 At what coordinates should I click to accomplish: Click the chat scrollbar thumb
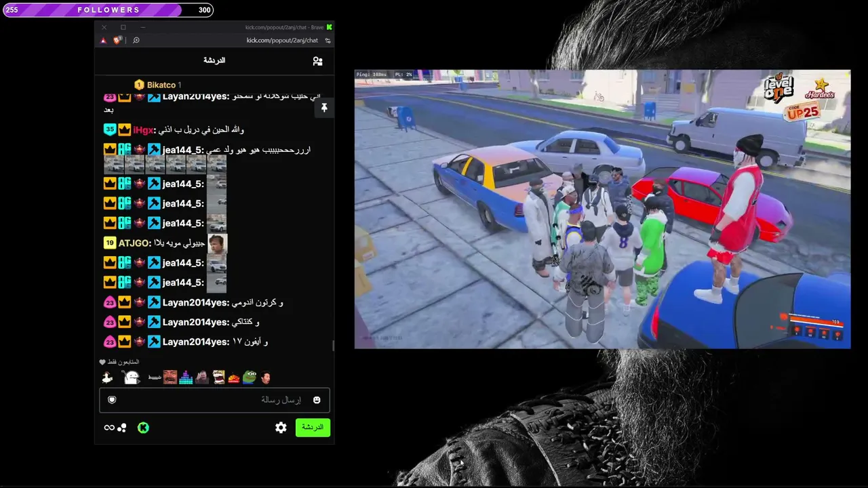332,346
